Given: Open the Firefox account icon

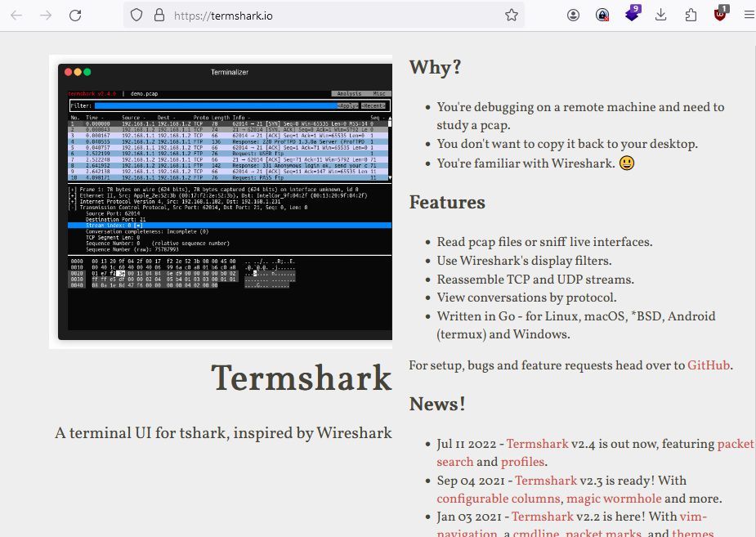Looking at the screenshot, I should [x=573, y=16].
